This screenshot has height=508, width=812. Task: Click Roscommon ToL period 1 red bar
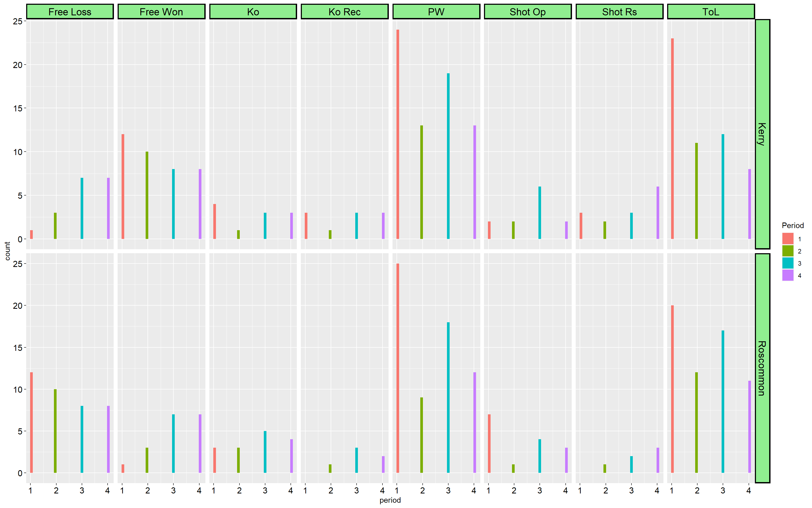pos(672,389)
